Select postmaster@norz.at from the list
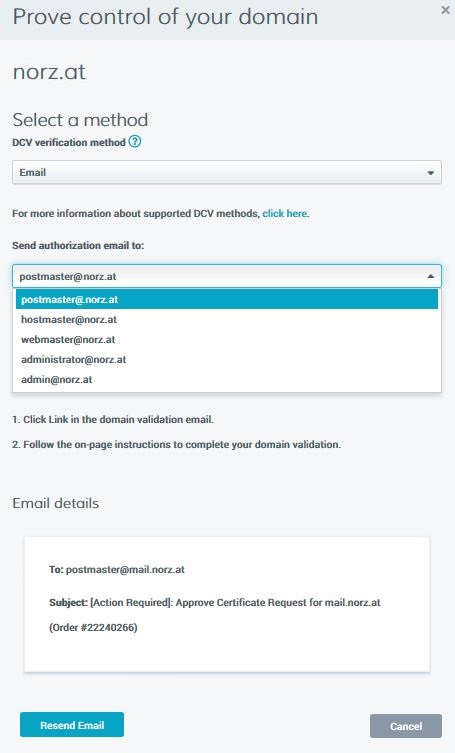Screen dimensions: 455x753 coord(227,299)
